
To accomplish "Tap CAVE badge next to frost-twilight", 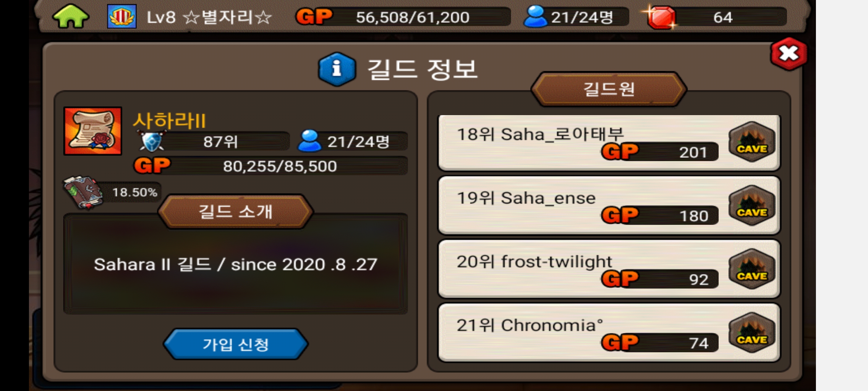I will click(752, 269).
